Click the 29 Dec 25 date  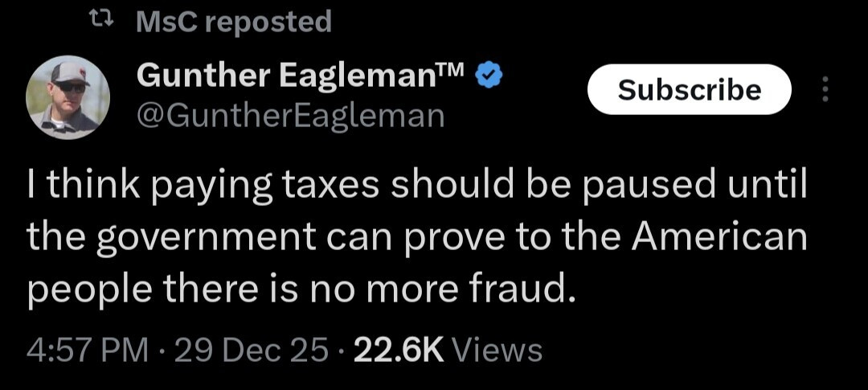click(250, 351)
